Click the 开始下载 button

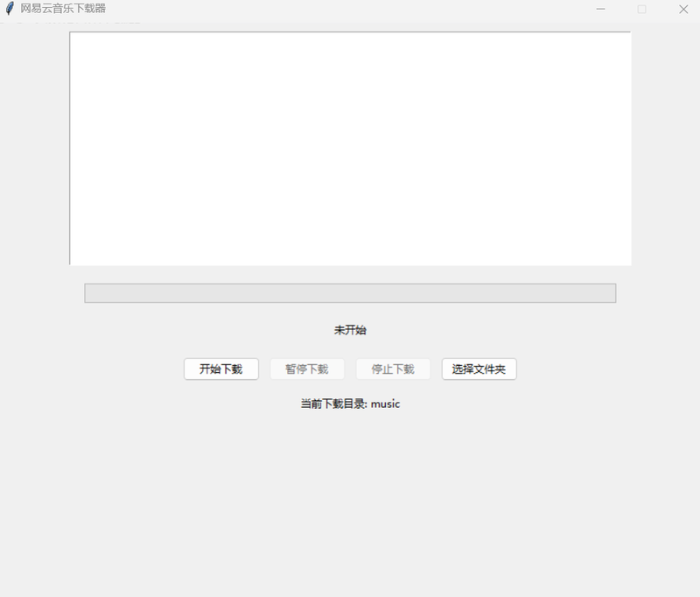click(221, 369)
